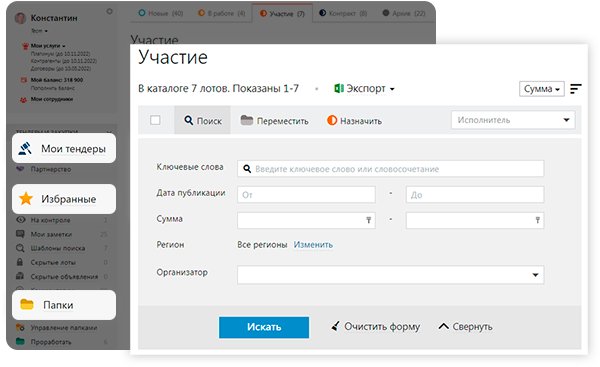
Task: Click the lock icon beside Скрытые лоты
Action: pyautogui.click(x=20, y=262)
